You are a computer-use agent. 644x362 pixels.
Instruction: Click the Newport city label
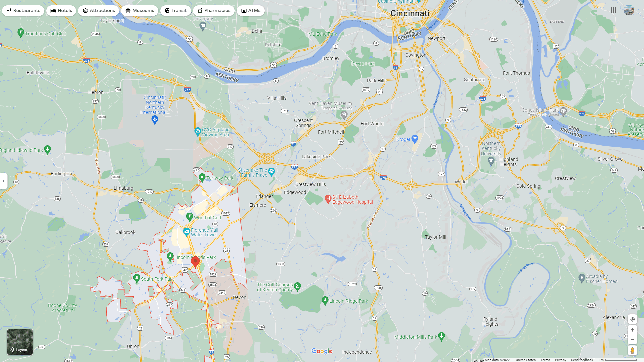[x=437, y=38]
